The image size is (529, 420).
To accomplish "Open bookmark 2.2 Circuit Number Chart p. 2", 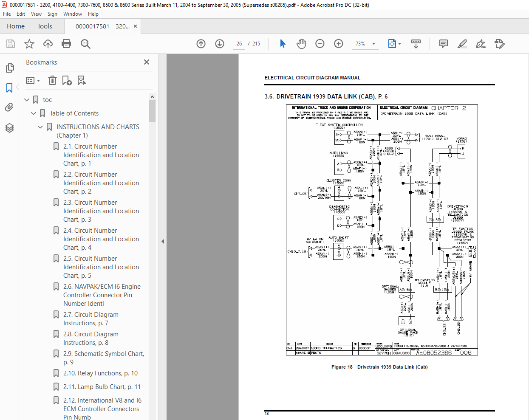I will click(101, 183).
